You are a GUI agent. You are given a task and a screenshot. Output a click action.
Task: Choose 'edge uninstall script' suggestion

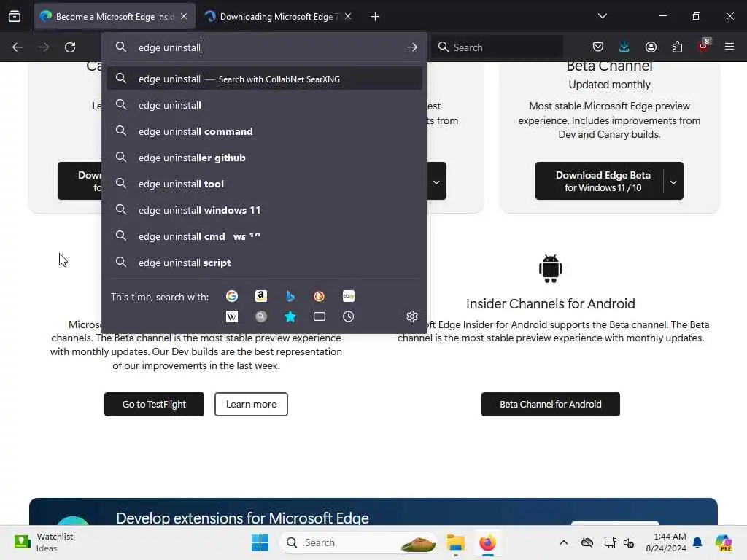point(264,262)
